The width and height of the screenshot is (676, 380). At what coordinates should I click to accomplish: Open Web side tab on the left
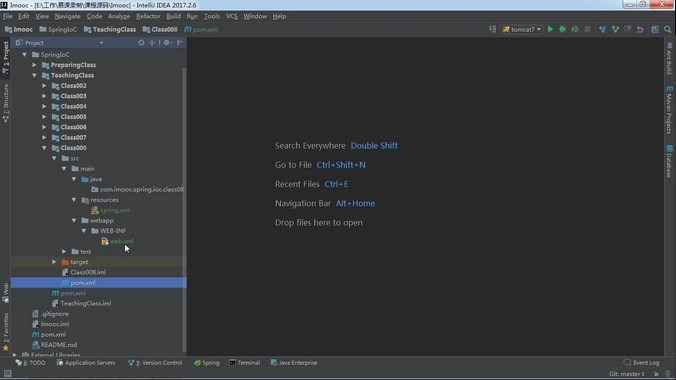click(x=6, y=292)
